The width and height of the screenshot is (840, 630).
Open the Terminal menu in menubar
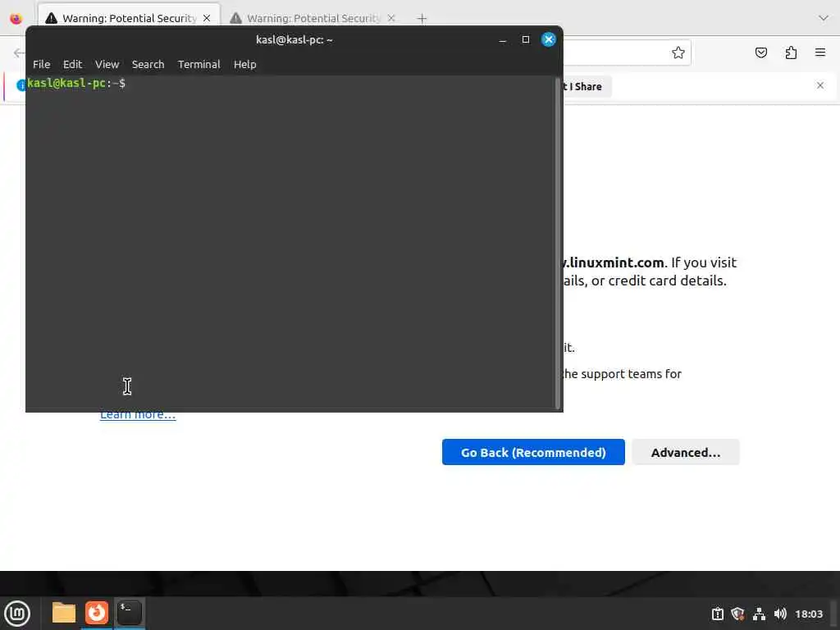click(x=199, y=64)
